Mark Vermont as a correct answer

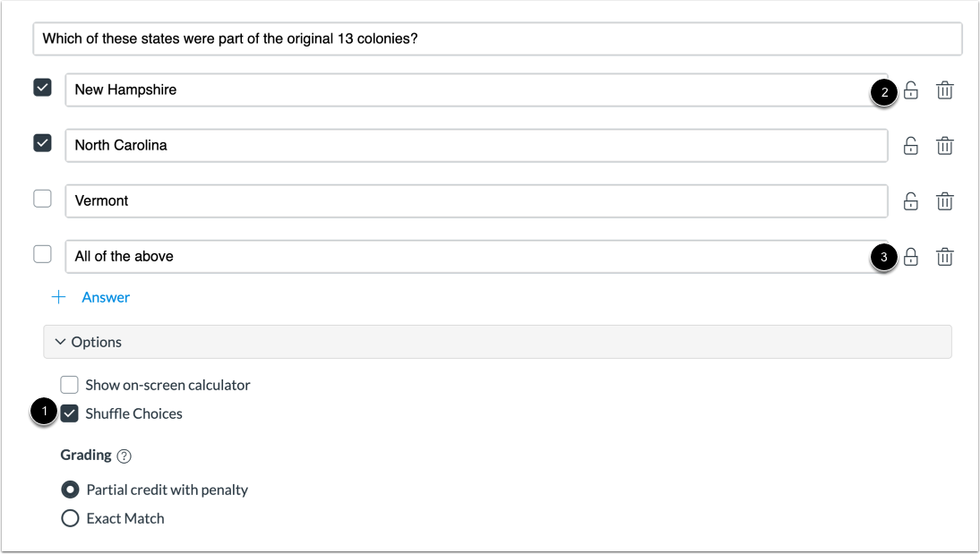[42, 199]
